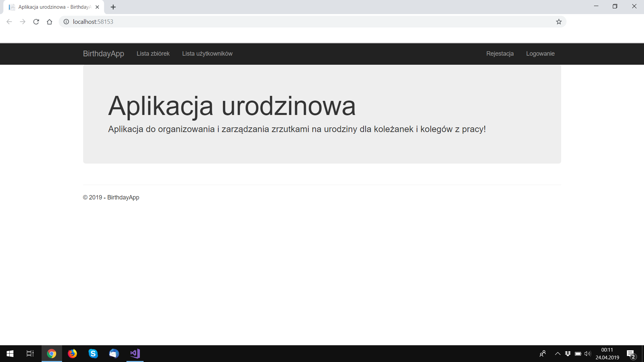This screenshot has width=644, height=362.
Task: Open Firefox from the taskbar
Action: click(72, 354)
